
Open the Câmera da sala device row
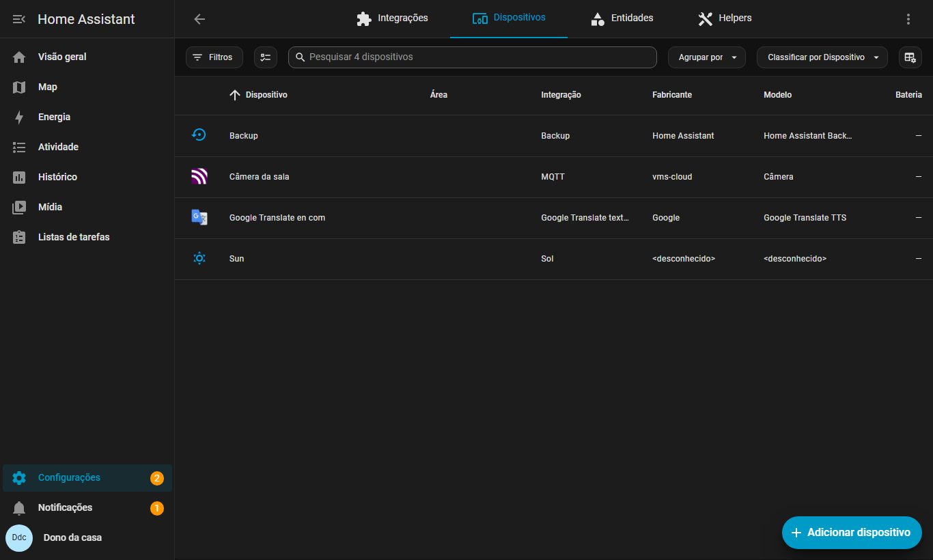point(554,177)
